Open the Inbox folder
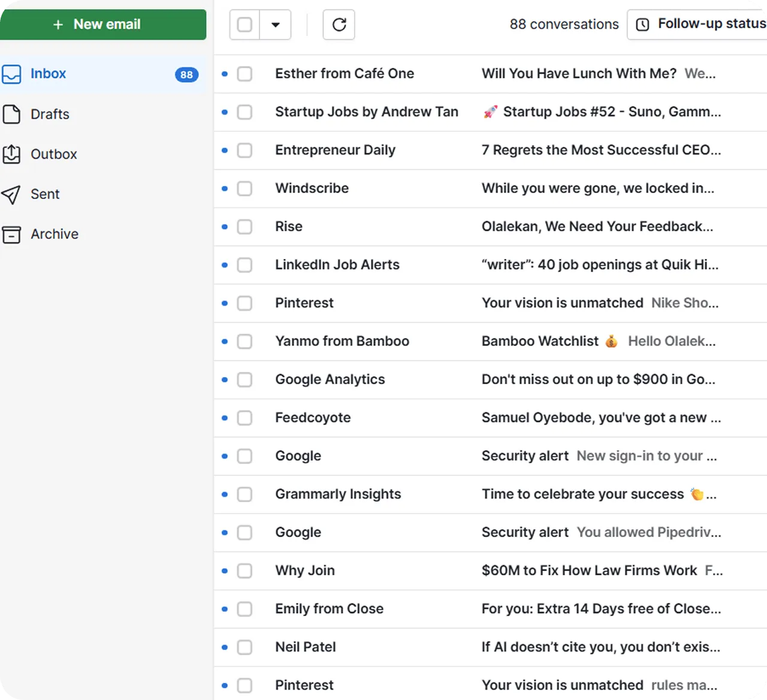 click(x=103, y=74)
